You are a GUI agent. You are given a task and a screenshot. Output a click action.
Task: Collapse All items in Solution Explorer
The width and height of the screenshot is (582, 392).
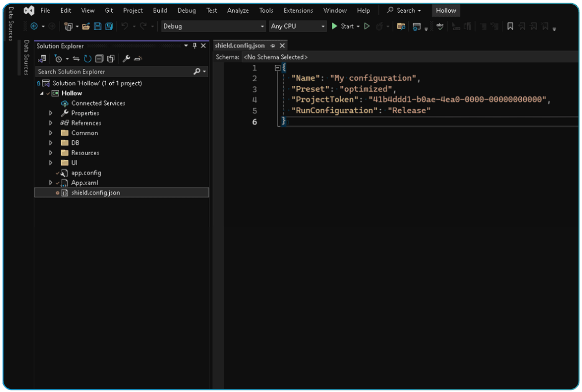click(x=99, y=59)
